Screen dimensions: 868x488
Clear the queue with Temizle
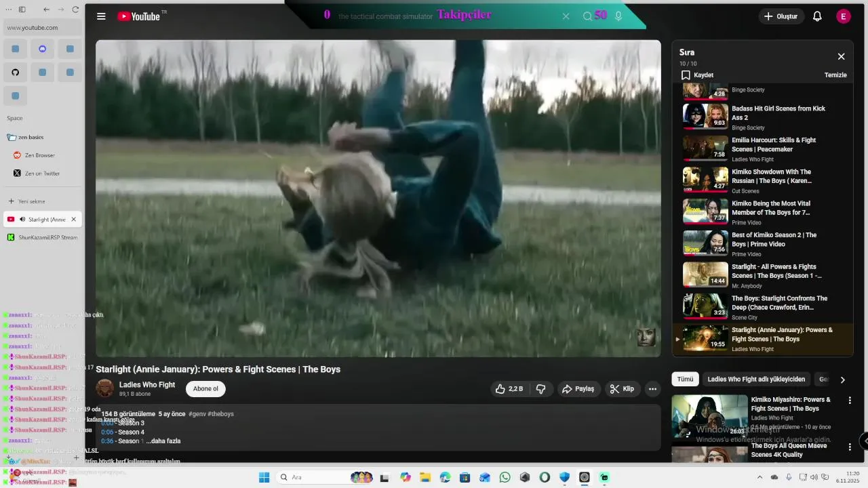(x=835, y=75)
